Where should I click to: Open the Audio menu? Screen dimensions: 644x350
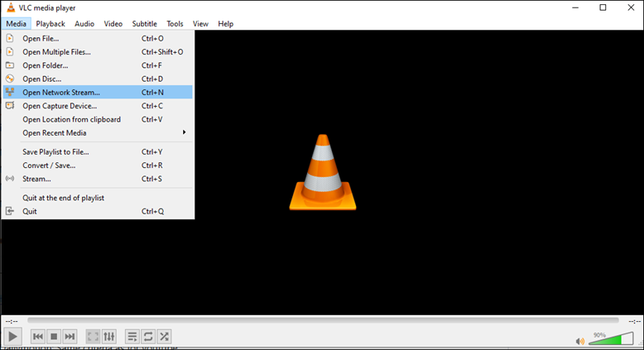click(84, 24)
